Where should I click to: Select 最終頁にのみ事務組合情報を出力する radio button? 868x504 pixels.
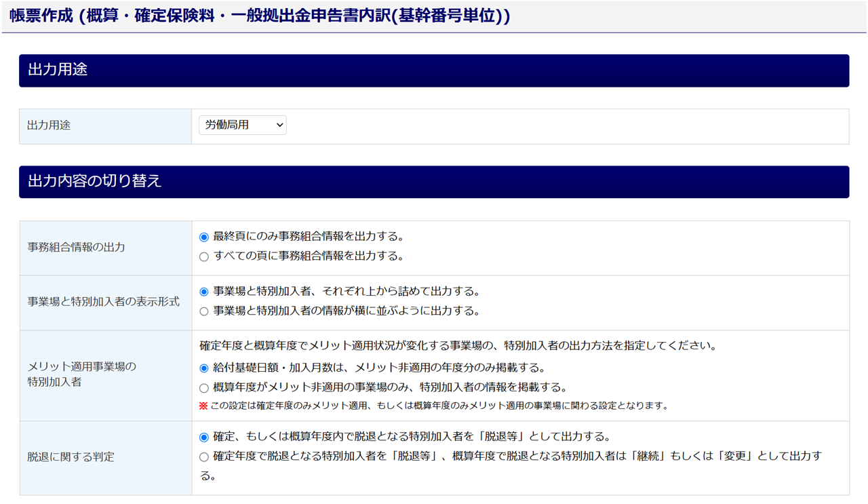[x=204, y=237]
